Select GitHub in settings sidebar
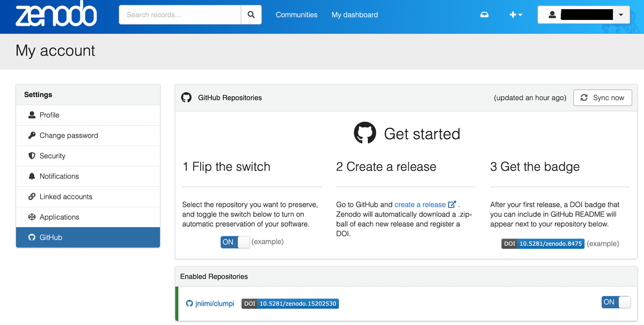 click(51, 237)
